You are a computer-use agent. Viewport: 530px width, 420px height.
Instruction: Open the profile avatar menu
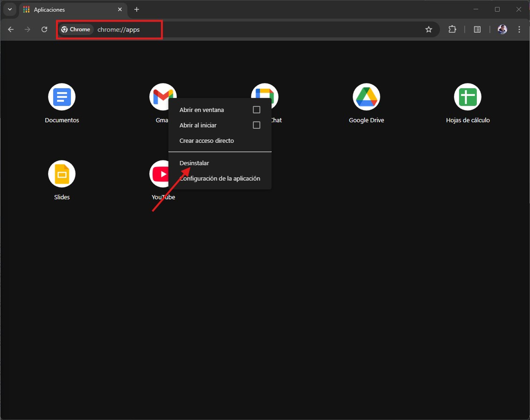pos(502,30)
